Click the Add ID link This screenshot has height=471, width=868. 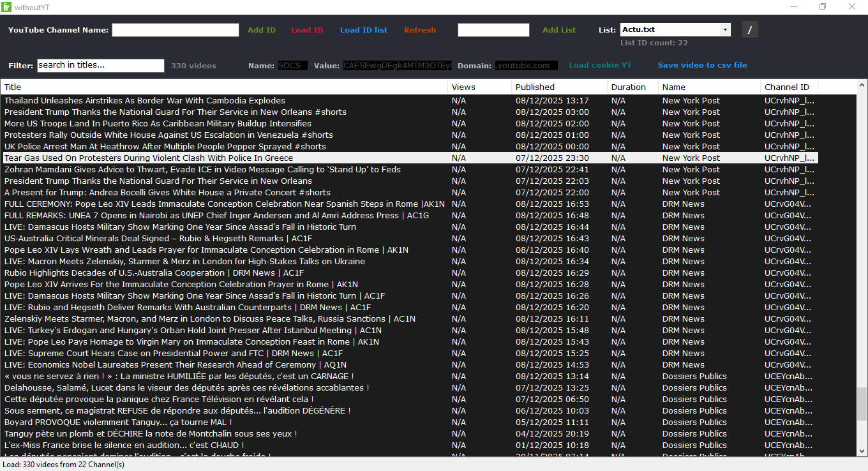tap(262, 30)
